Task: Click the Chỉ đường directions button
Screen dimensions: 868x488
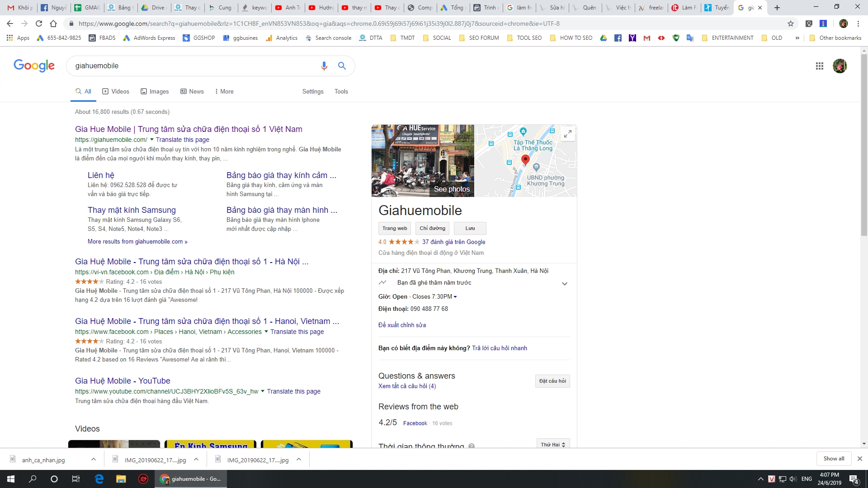Action: tap(433, 228)
